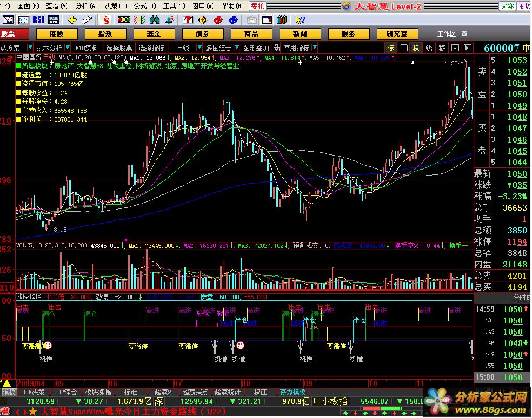Open the 公式(U) menu
This screenshot has width=532, height=418.
[145, 6]
